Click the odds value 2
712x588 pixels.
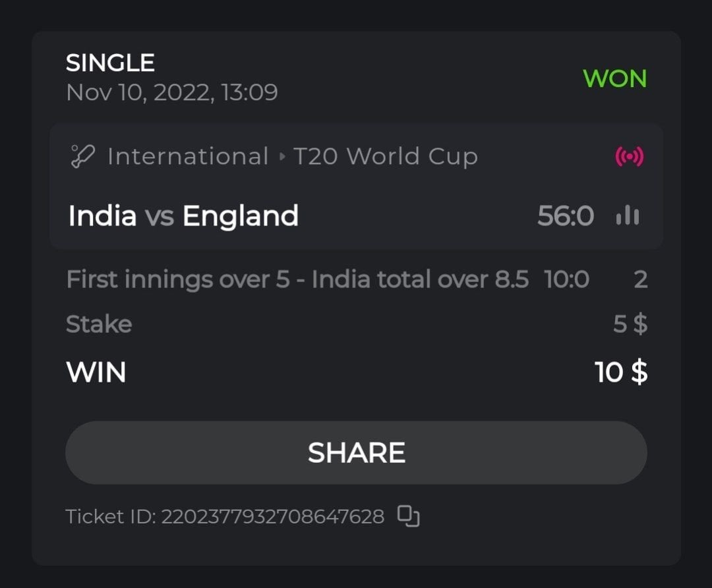coord(640,279)
